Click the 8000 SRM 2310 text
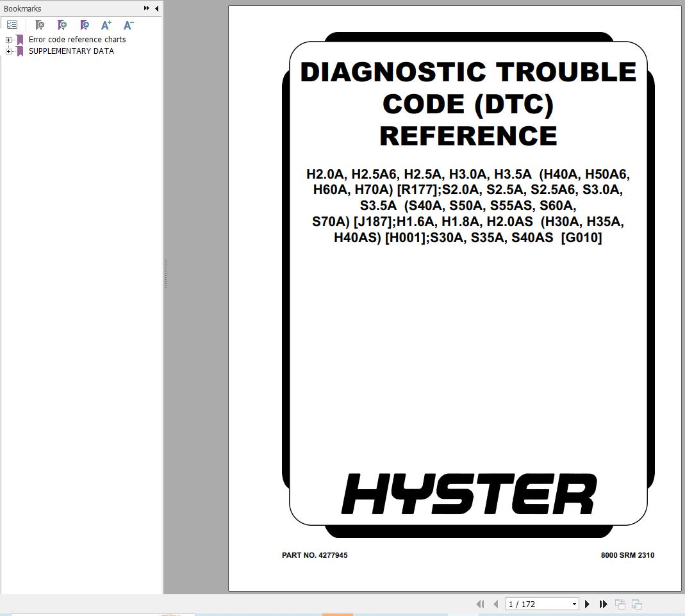The image size is (685, 616). tap(627, 555)
